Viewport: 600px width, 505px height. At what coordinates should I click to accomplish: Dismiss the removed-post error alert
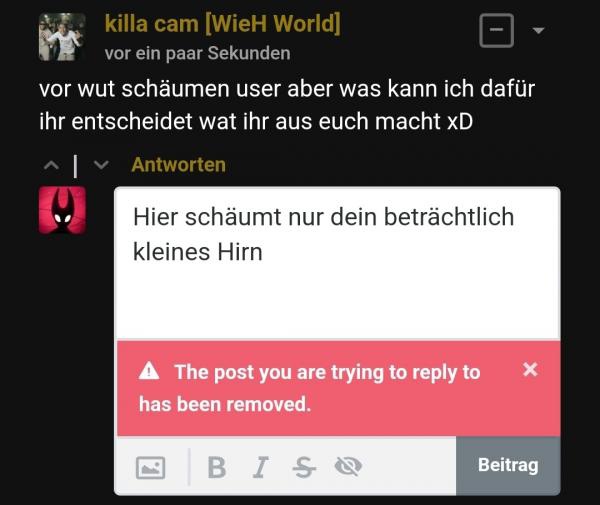point(530,369)
